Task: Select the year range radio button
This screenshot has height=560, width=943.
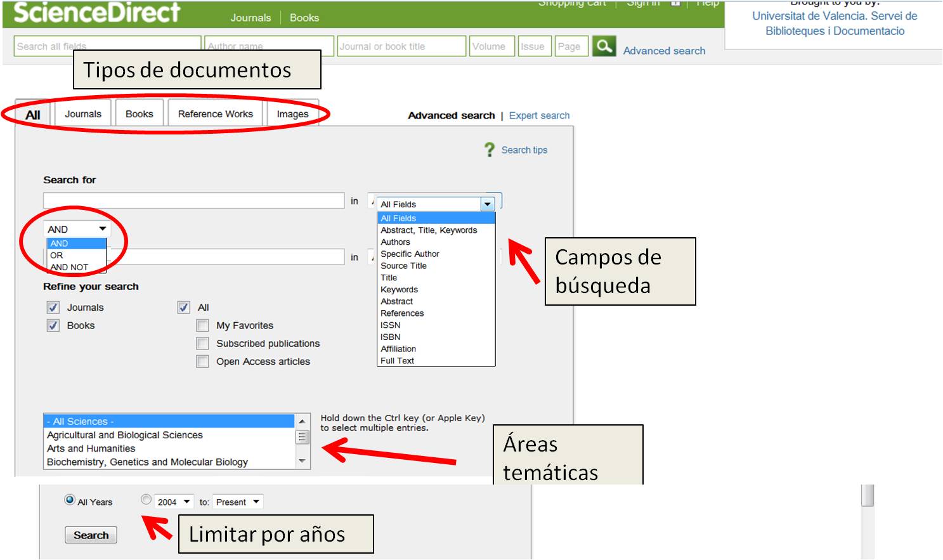Action: point(146,500)
